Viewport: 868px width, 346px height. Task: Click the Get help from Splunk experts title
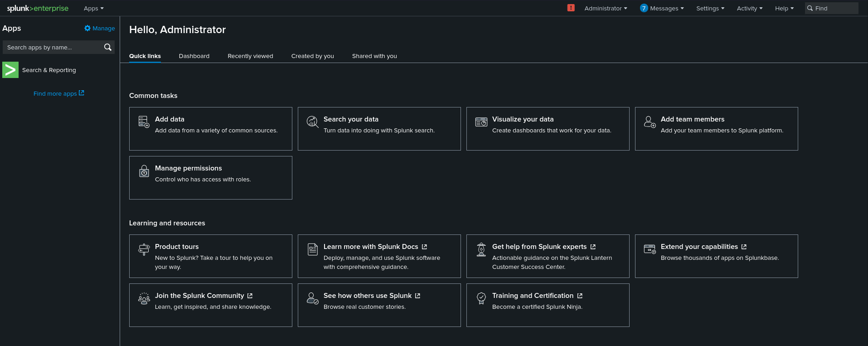[539, 247]
